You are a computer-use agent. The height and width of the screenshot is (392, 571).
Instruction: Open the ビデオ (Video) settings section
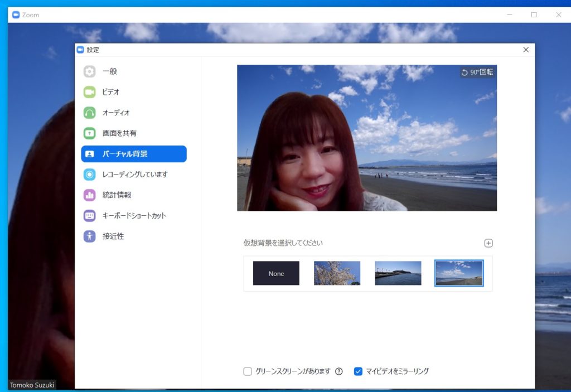click(134, 92)
